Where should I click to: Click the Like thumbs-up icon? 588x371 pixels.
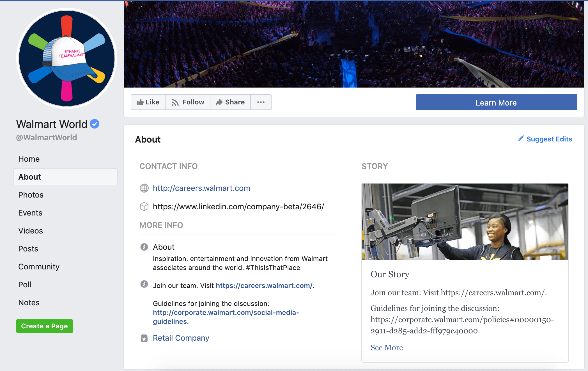pos(141,102)
